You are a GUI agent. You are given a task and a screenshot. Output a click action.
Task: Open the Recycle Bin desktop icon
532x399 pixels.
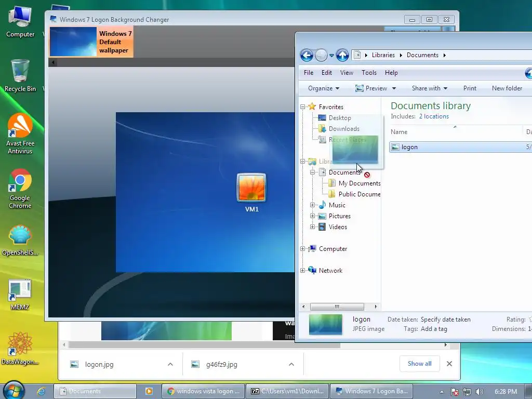pyautogui.click(x=20, y=76)
